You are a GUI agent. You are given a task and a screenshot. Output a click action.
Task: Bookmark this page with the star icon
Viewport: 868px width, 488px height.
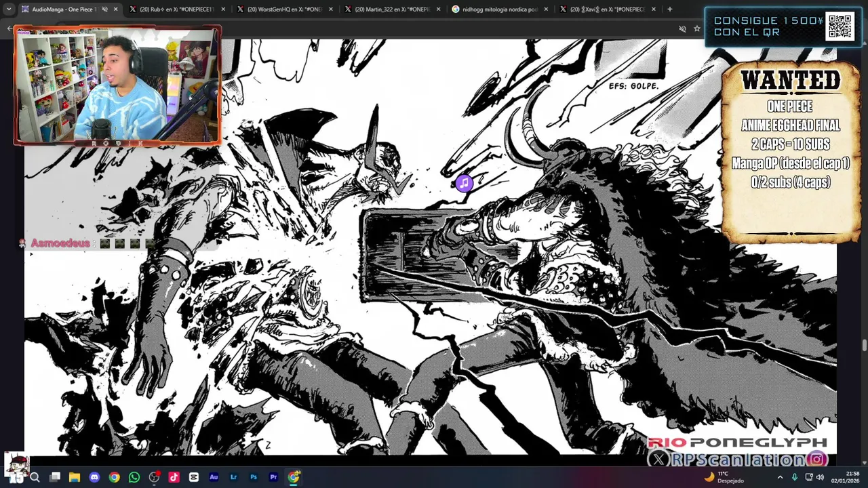point(696,28)
